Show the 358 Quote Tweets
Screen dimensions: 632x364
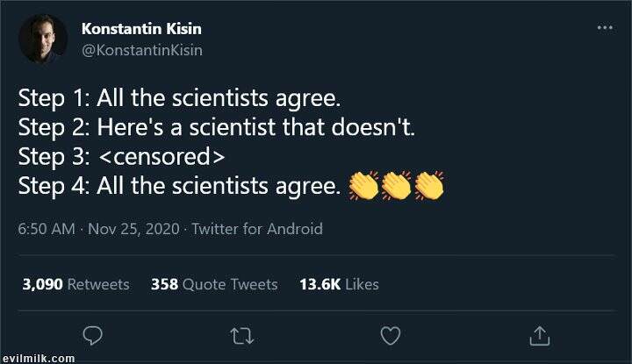[214, 284]
